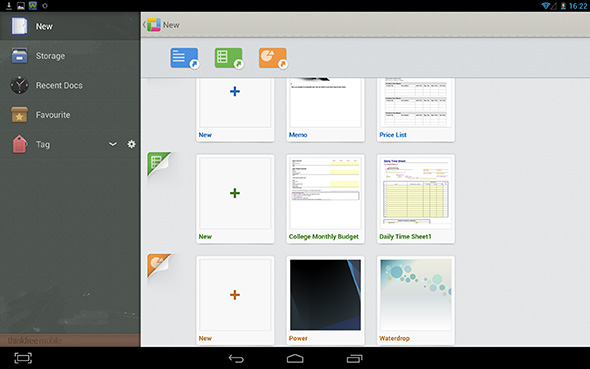Tap the screenshot capture icon in navigation bar
590x369 pixels.
[x=23, y=358]
